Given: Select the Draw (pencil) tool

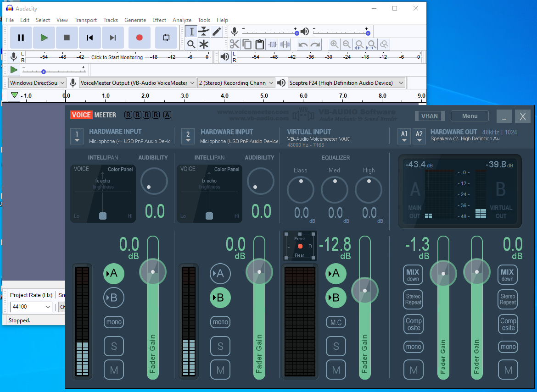Looking at the screenshot, I should tap(217, 32).
